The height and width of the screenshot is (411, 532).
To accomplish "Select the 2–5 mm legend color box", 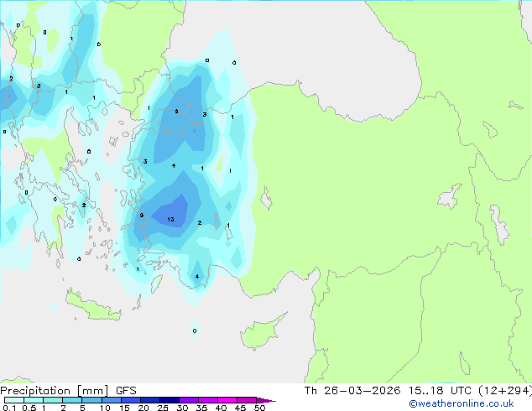I will coord(72,400).
